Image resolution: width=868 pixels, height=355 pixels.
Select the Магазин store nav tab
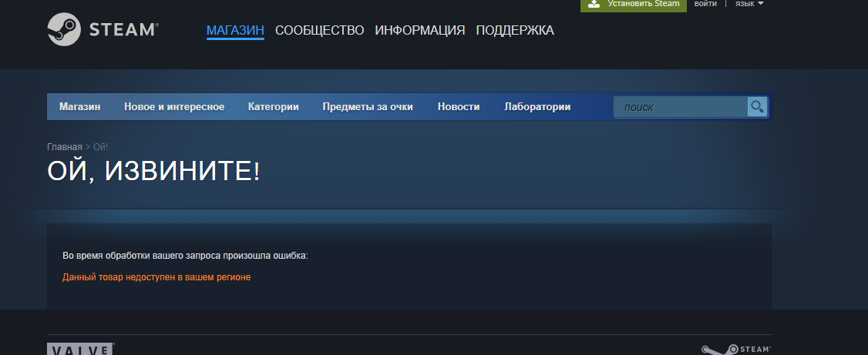(x=80, y=107)
